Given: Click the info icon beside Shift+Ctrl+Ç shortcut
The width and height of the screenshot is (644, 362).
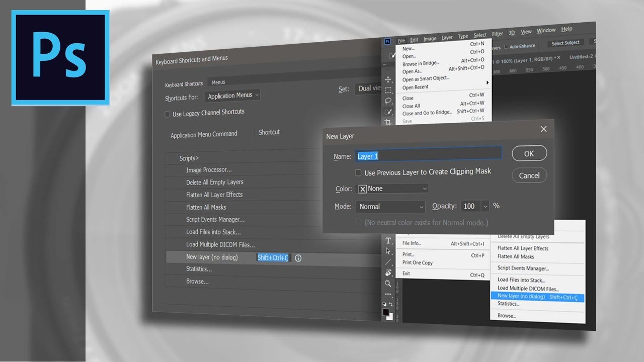Looking at the screenshot, I should pyautogui.click(x=298, y=258).
